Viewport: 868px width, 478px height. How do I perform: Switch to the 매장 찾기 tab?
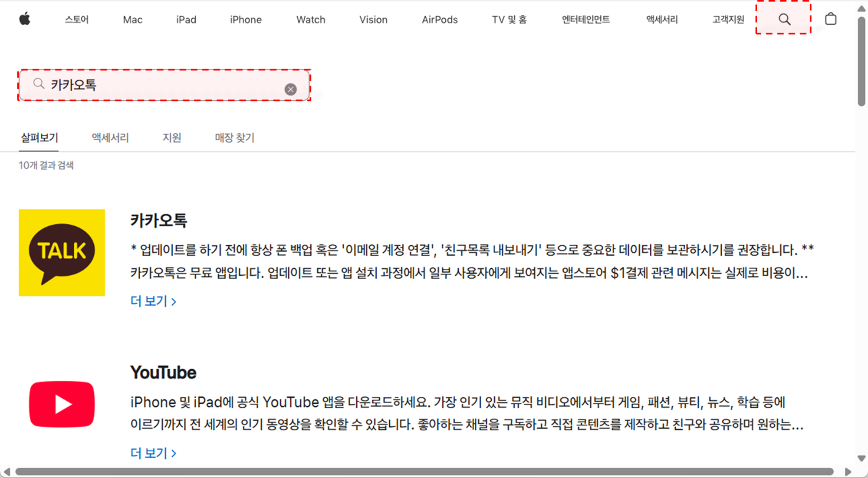click(x=234, y=138)
